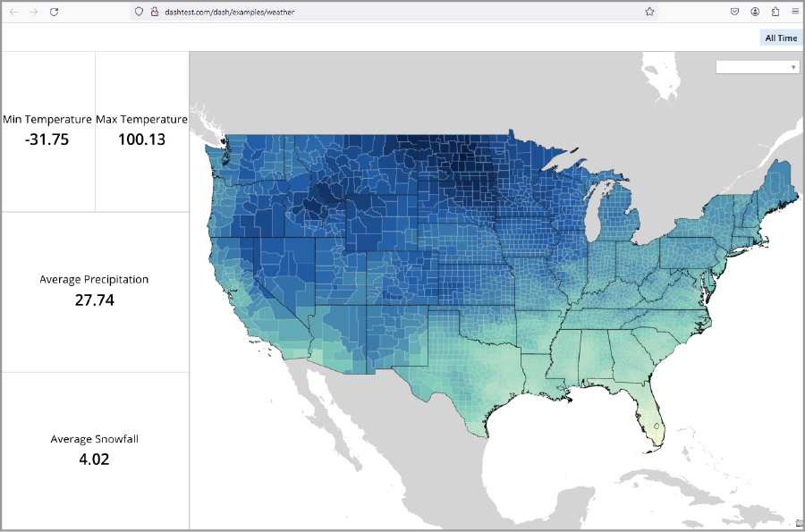Click the small icon at map's bottom-right corner
Screen dimensions: 805x532
click(x=799, y=522)
